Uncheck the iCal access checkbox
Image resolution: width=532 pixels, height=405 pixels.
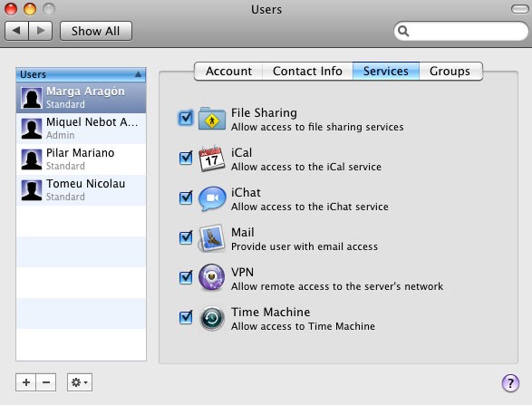[186, 158]
